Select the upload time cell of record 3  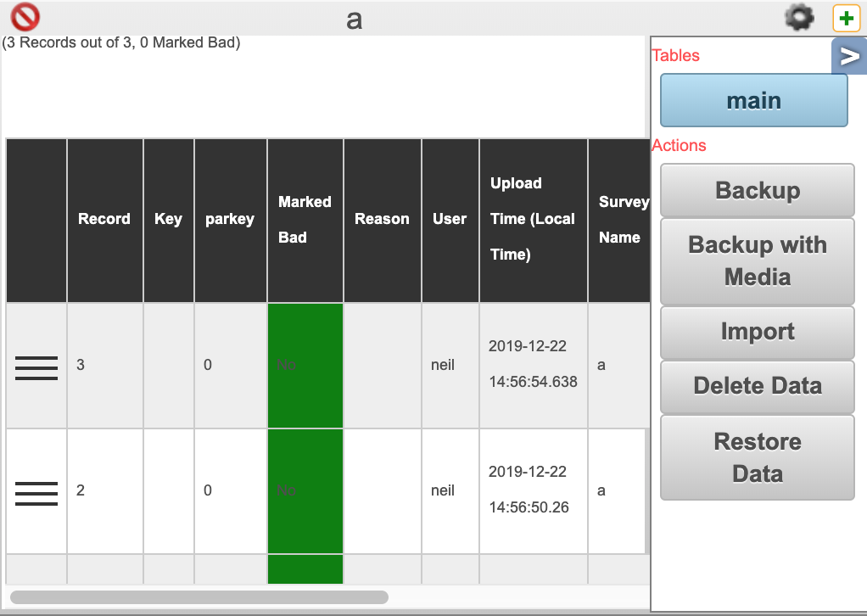[533, 365]
